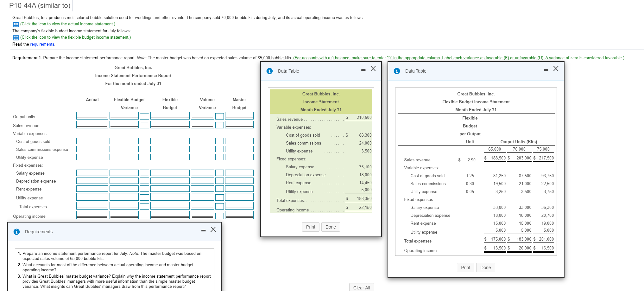Click Print in the Flexible Budget Data Table
Image resolution: width=644 pixels, height=291 pixels.
(465, 268)
